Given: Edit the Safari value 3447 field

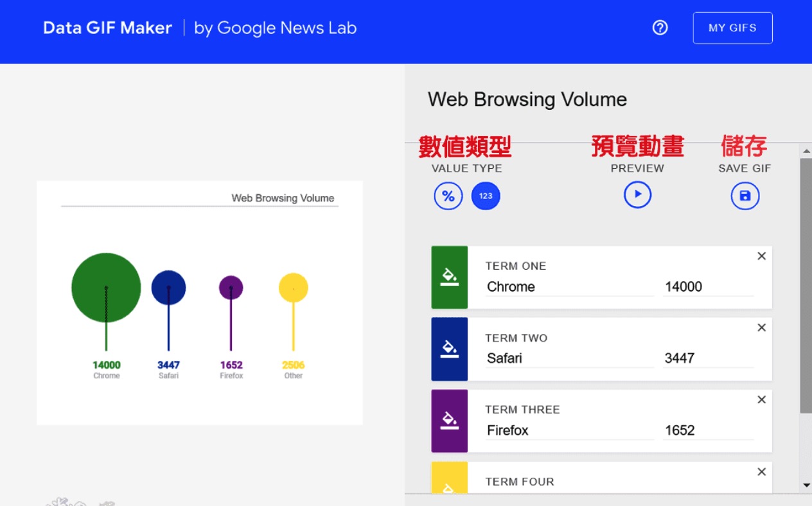Looking at the screenshot, I should coord(707,358).
